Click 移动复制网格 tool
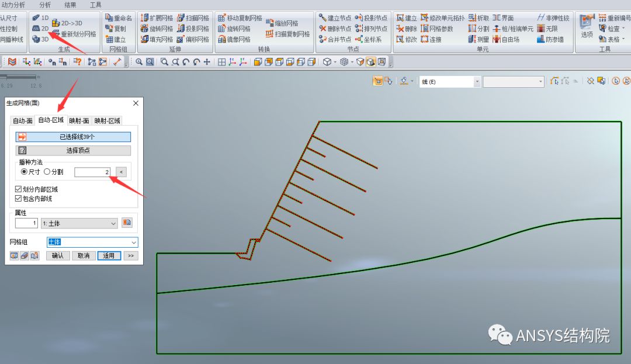The height and width of the screenshot is (364, 631). [x=240, y=18]
